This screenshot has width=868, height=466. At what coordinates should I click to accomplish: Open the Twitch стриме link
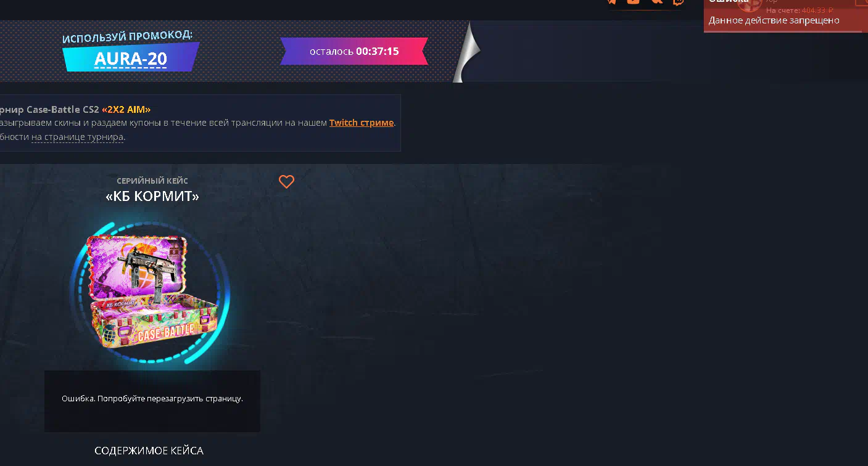(x=362, y=123)
